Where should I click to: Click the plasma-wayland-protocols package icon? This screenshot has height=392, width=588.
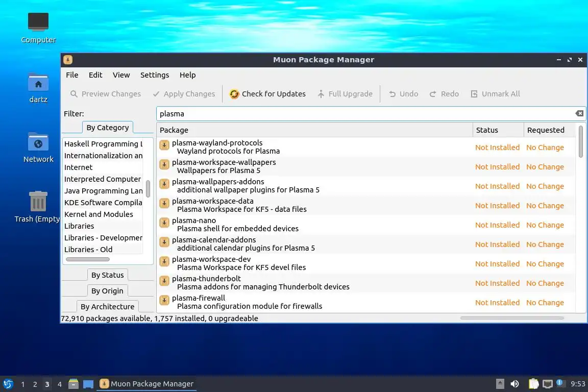coord(164,145)
